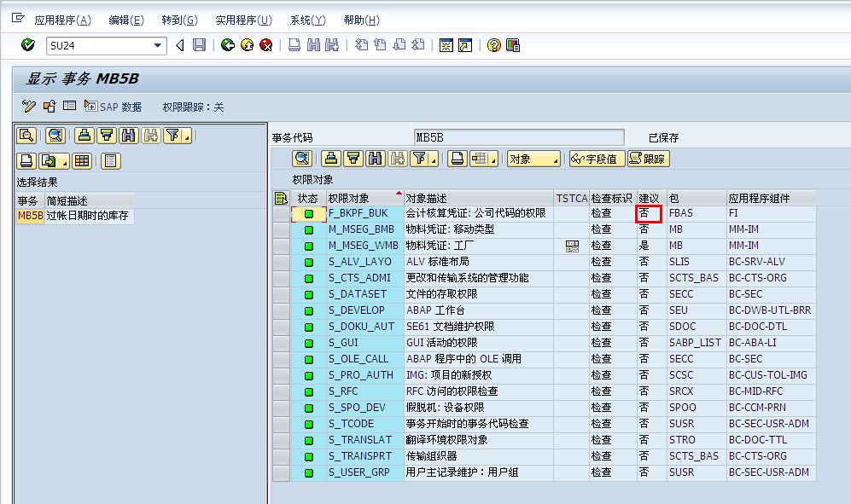Click green status indicator for F_BKPF_BUK

tap(308, 213)
